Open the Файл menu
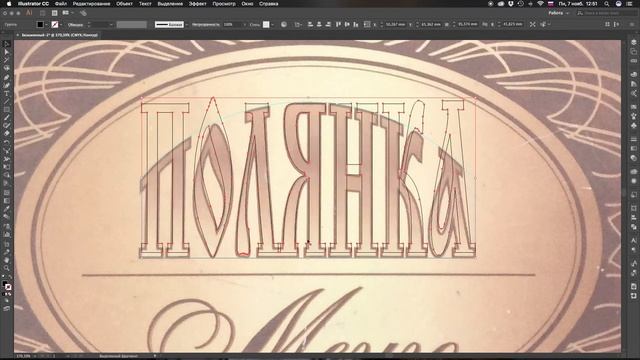640x360 pixels. (x=61, y=4)
